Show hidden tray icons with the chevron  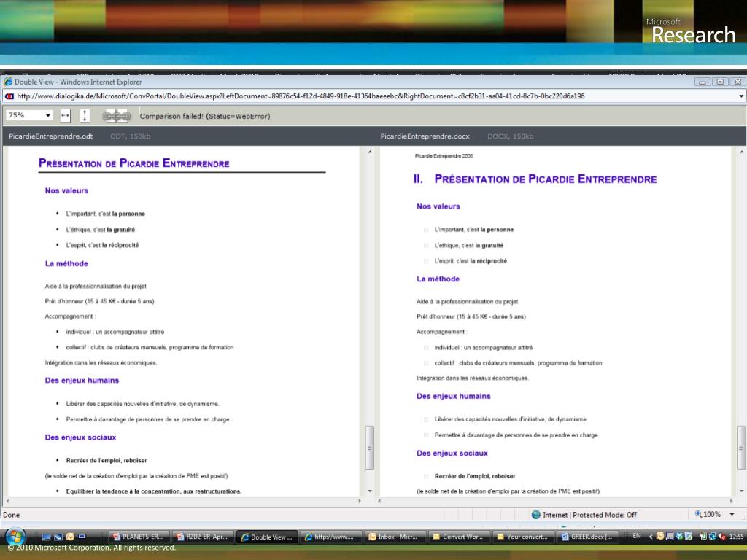pos(650,537)
